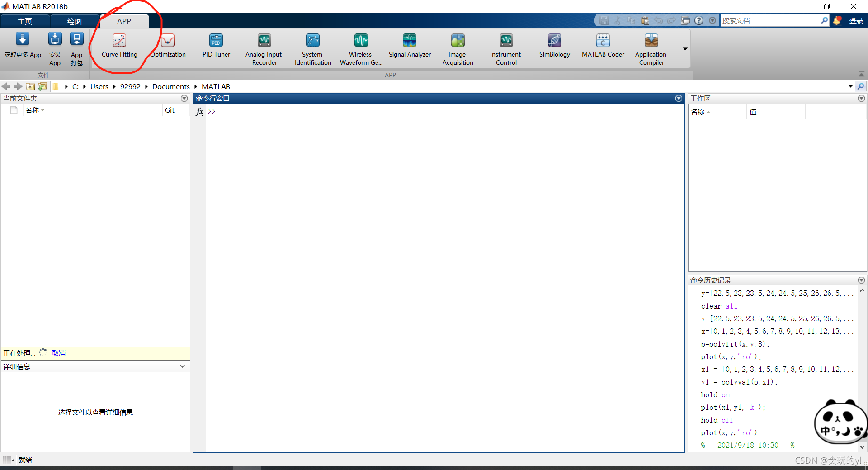Image resolution: width=868 pixels, height=470 pixels.
Task: Click the Get More Apps icon
Action: click(23, 45)
